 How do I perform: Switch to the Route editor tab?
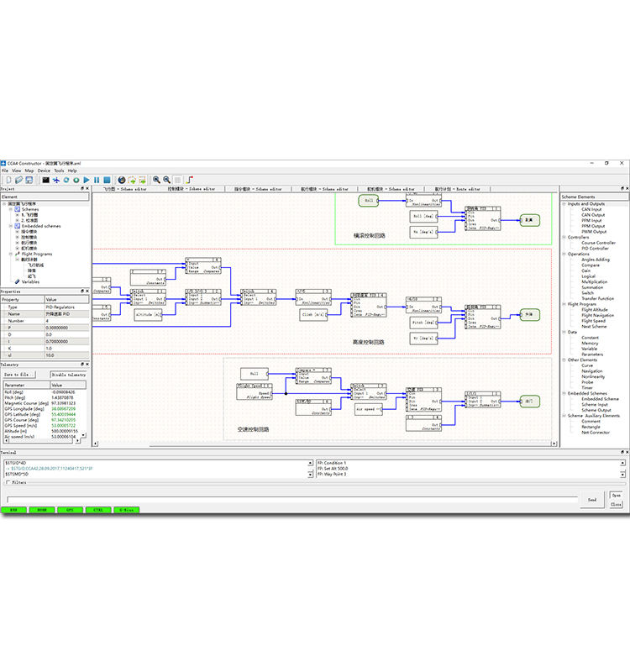pyautogui.click(x=457, y=190)
